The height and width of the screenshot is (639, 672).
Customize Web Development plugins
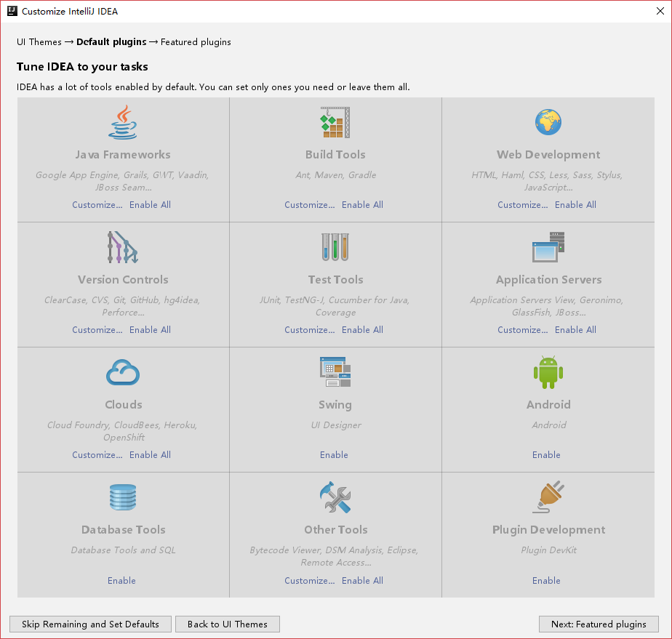(x=522, y=205)
